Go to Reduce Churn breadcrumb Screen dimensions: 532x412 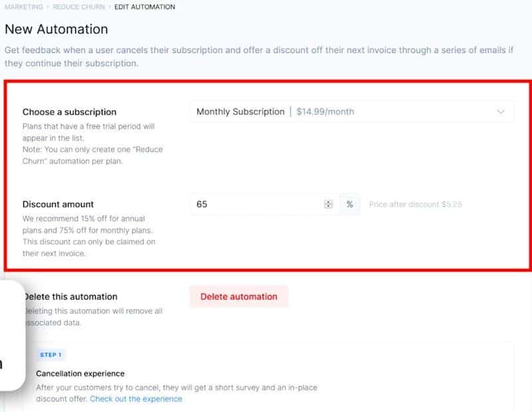tap(78, 7)
